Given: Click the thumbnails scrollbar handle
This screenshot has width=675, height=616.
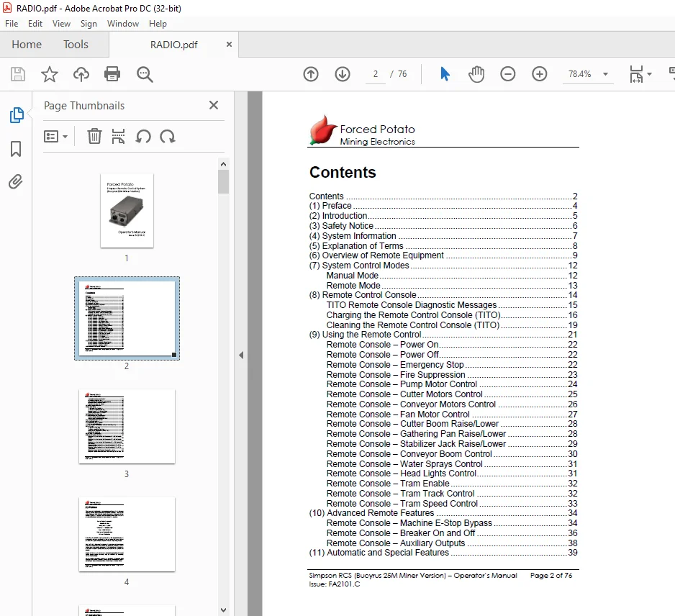Looking at the screenshot, I should click(x=223, y=181).
